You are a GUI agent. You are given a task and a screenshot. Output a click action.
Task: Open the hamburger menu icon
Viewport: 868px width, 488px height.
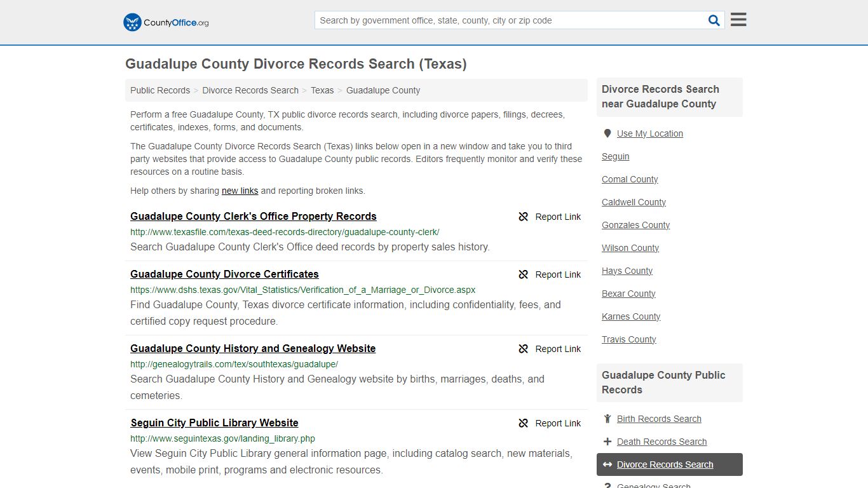(738, 20)
